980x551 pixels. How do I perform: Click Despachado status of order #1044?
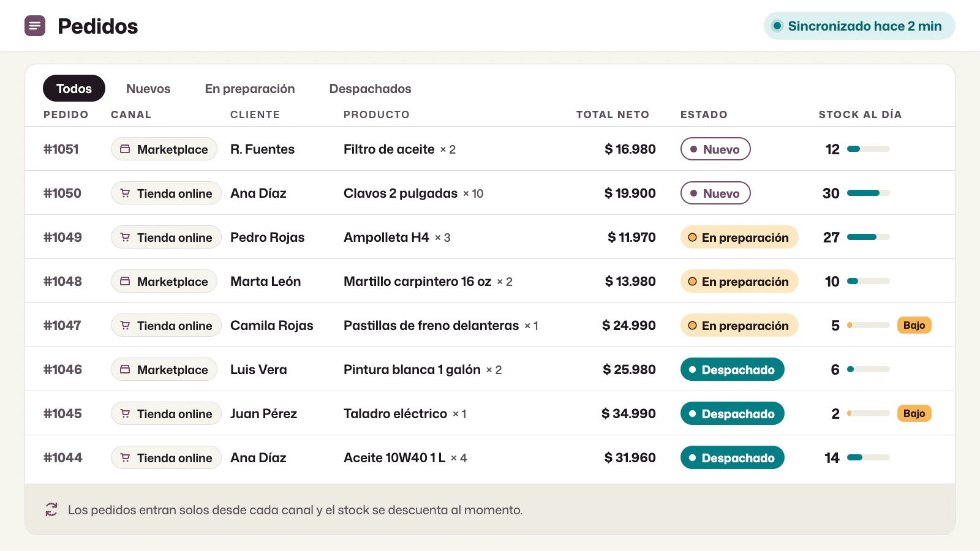point(733,457)
